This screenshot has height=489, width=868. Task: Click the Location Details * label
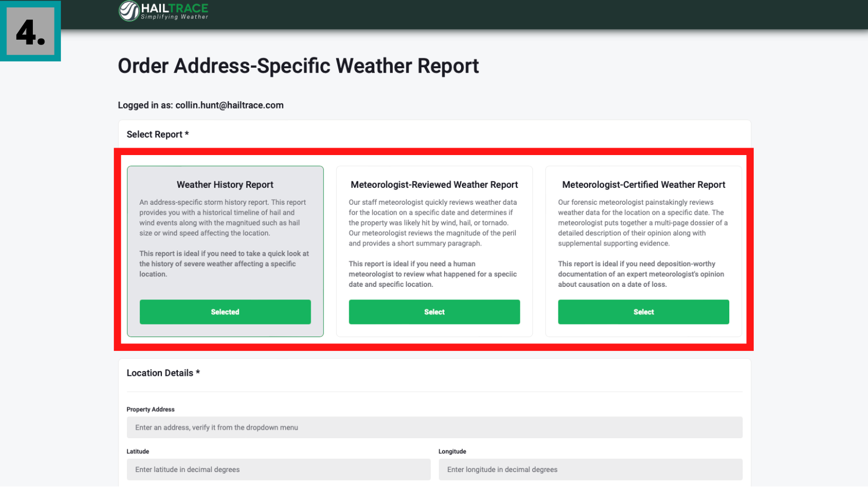[163, 373]
